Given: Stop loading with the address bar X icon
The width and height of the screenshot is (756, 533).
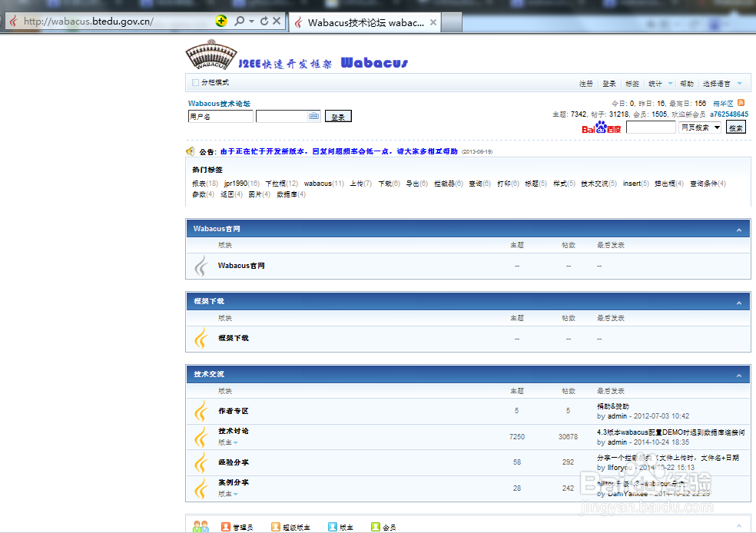Looking at the screenshot, I should pos(277,21).
